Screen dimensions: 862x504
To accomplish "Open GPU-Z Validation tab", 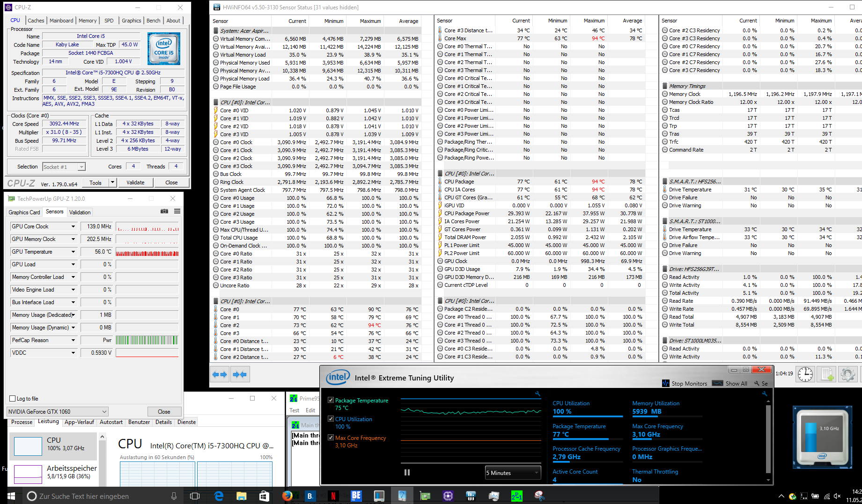I will click(x=80, y=212).
